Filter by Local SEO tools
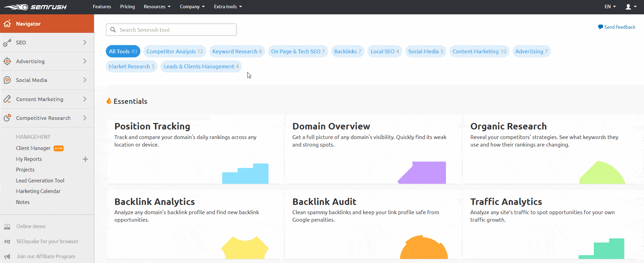Image resolution: width=644 pixels, height=263 pixels. 385,51
